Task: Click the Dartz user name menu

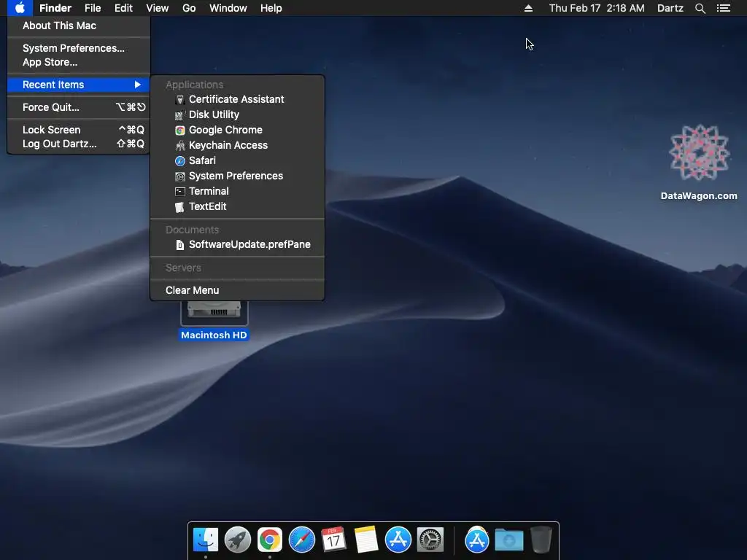Action: tap(670, 8)
